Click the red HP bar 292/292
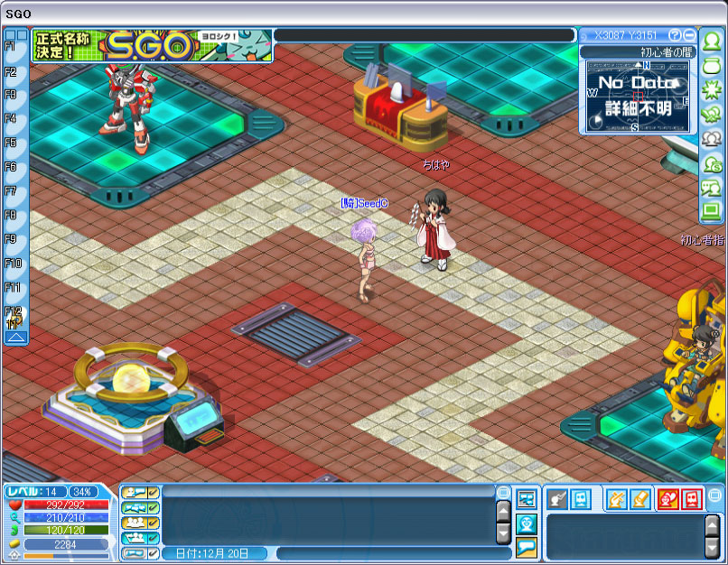Screen dimensions: 728x565 coord(66,505)
